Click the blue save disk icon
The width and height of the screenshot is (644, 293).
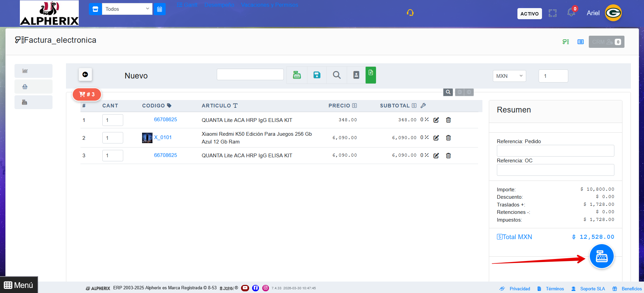(317, 75)
